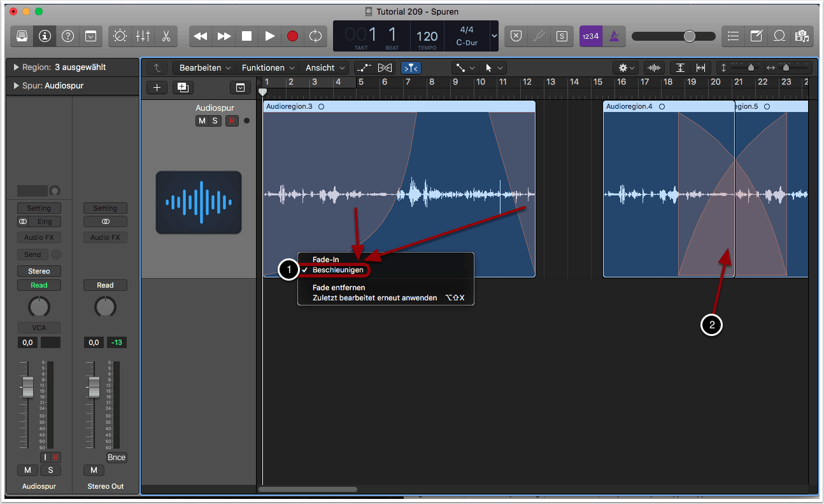Screen dimensions: 824x504
Task: Expand the Region inspector section
Action: pos(16,67)
